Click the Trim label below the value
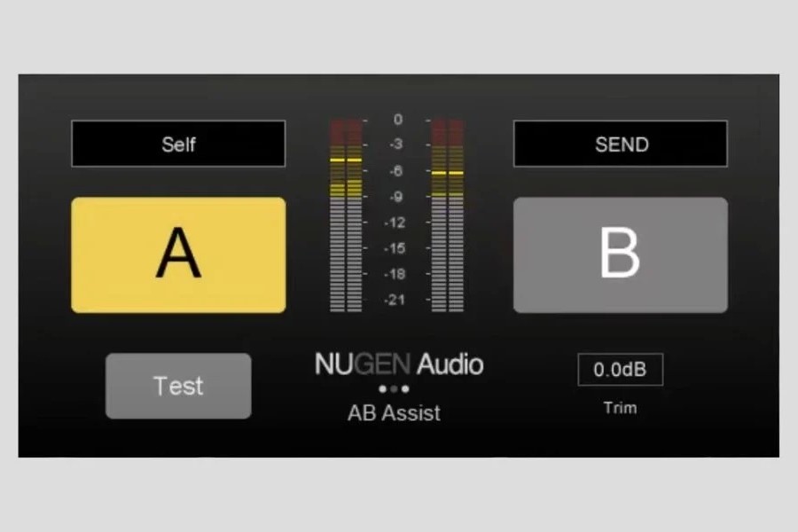The image size is (798, 532). pyautogui.click(x=620, y=408)
